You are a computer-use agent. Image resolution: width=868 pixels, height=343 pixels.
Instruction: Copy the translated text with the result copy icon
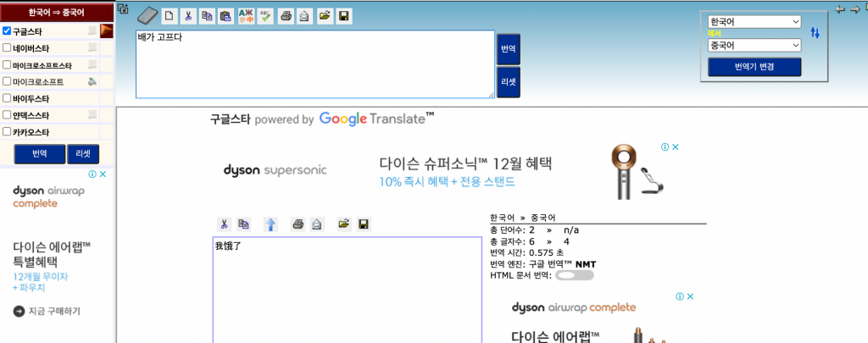pos(243,224)
